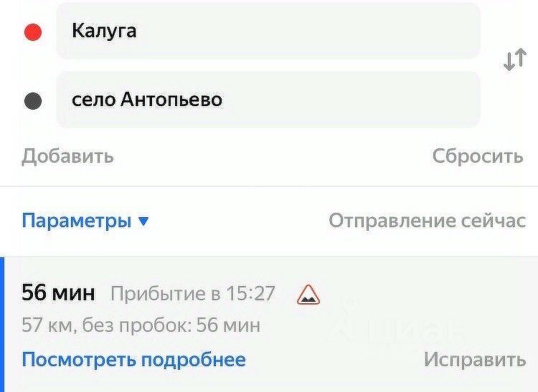Swap origin and destination with arrows icon
The image size is (538, 392).
(514, 61)
